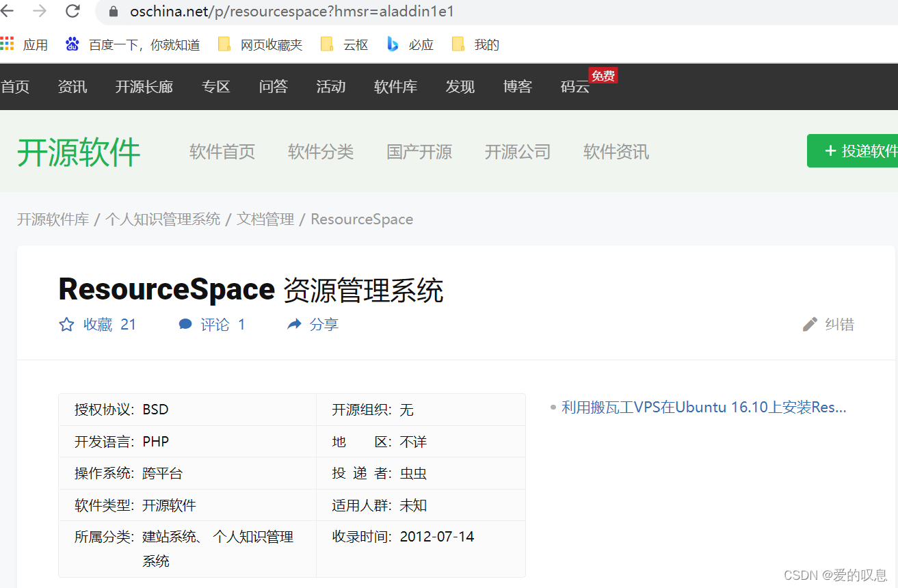Click the Baidu paw bookmark icon
This screenshot has height=588, width=898.
tap(72, 44)
